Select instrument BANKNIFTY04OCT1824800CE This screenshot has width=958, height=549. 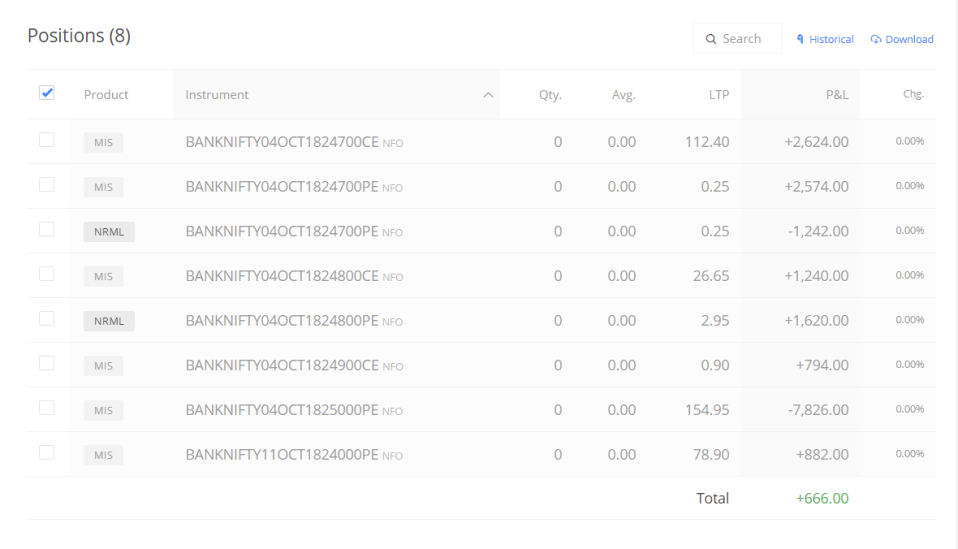[x=282, y=276]
